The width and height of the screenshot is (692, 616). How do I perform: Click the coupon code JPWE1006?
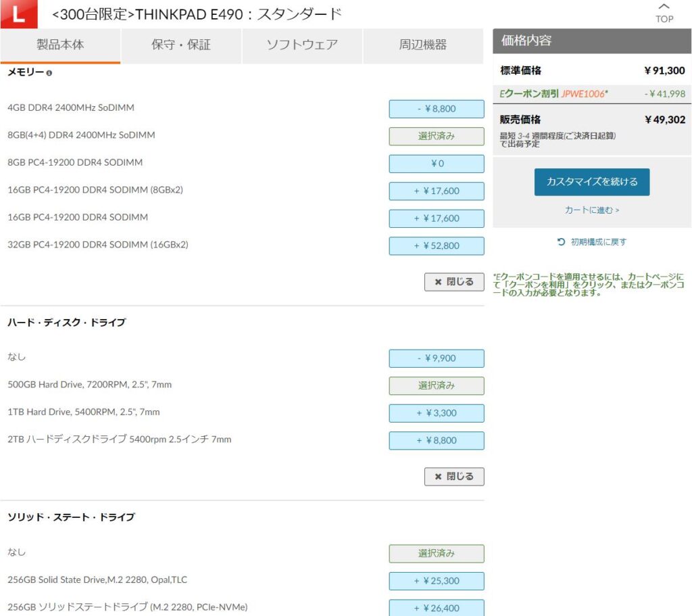[x=583, y=93]
